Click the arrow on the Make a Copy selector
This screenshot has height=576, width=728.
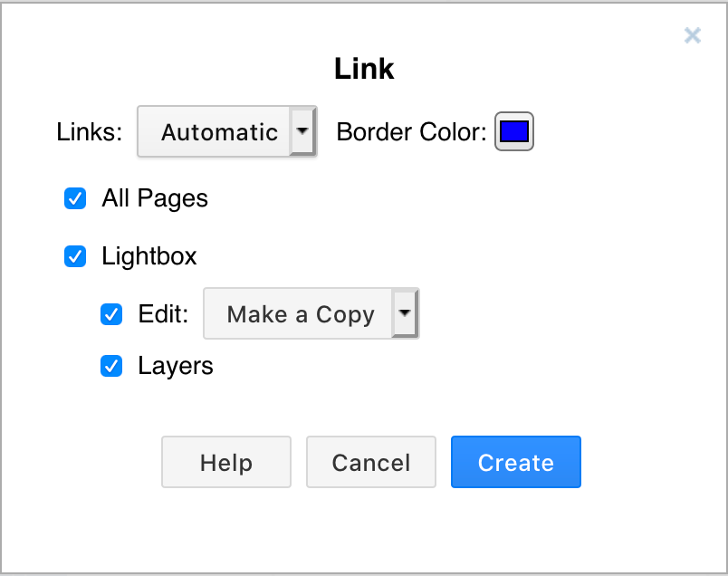click(x=405, y=313)
